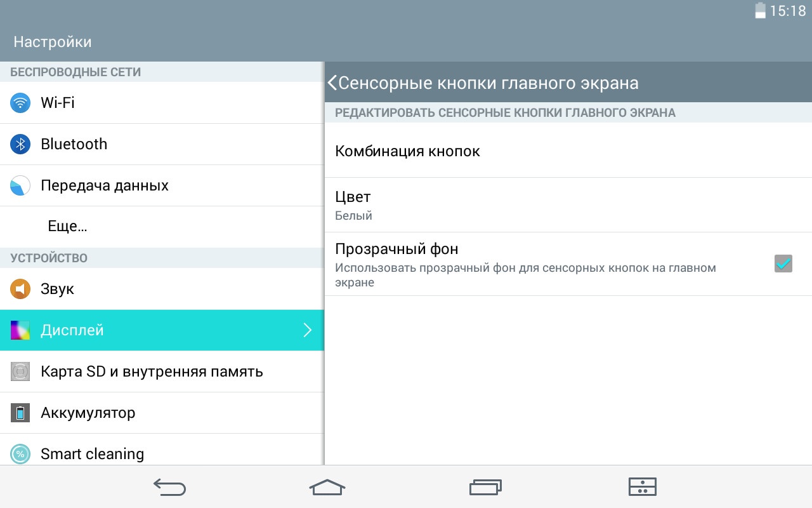Click the data usage pie icon
Screen dimensions: 812x508
coord(20,185)
